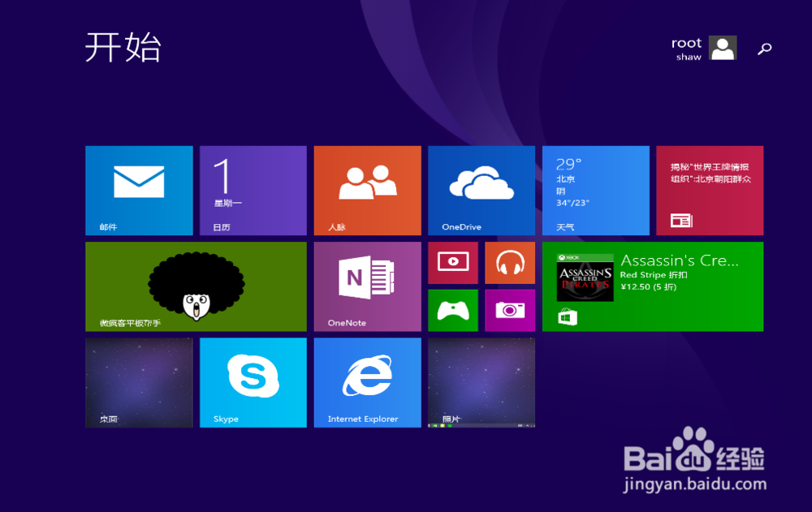
Task: Launch the Calendar app showing 星期一
Action: [253, 190]
